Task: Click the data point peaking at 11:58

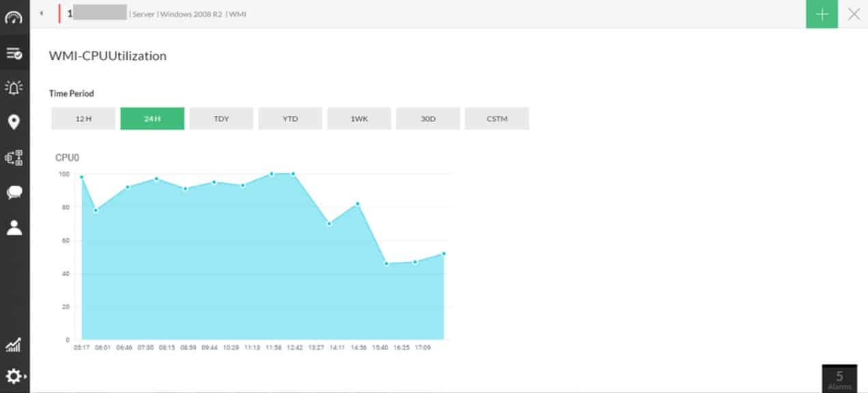Action: [x=271, y=174]
